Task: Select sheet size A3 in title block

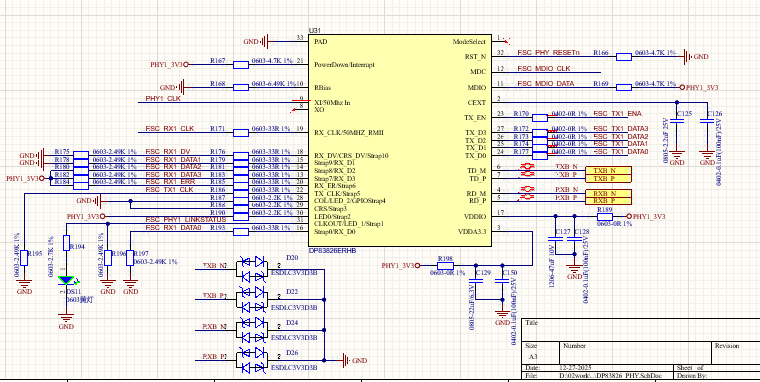Action: (x=533, y=356)
